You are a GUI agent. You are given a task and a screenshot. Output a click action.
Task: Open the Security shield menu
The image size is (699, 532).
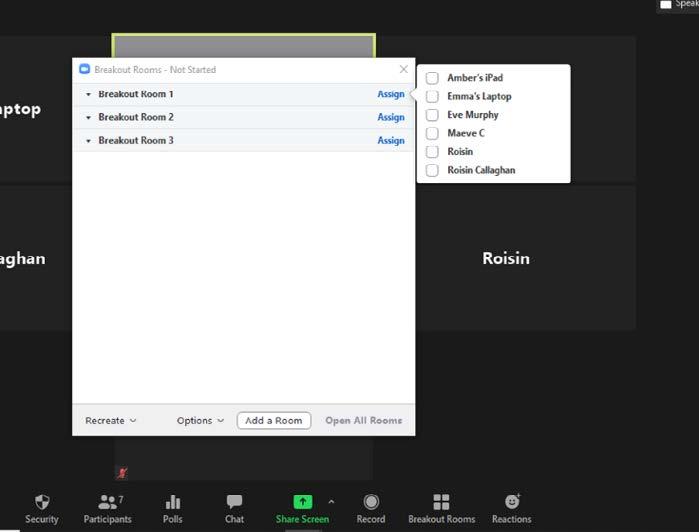42,508
